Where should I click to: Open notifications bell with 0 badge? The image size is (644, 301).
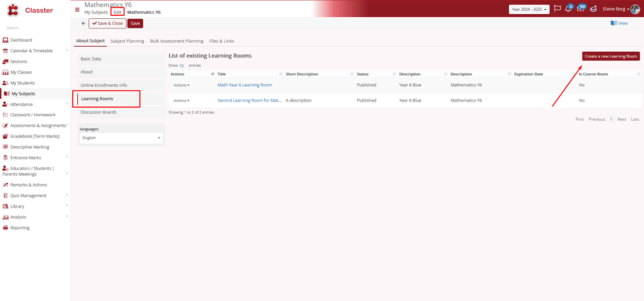click(569, 9)
